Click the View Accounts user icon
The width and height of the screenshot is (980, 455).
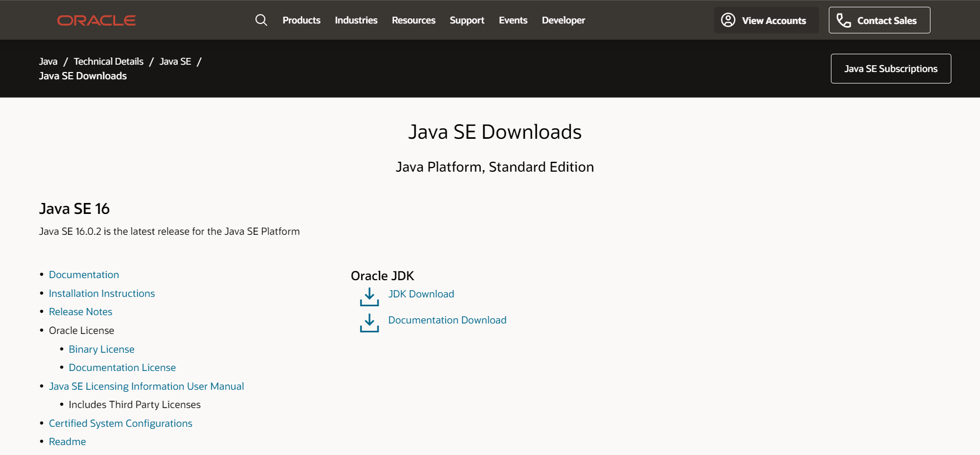[x=728, y=20]
